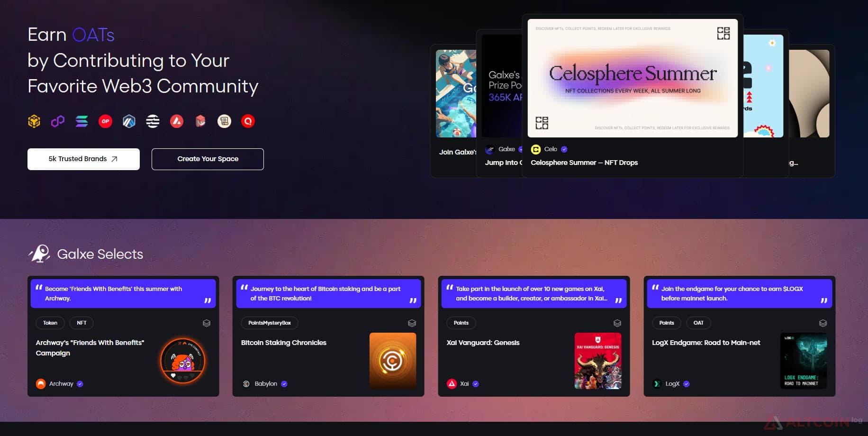
Task: Click the red Q chain icon
Action: (x=248, y=121)
